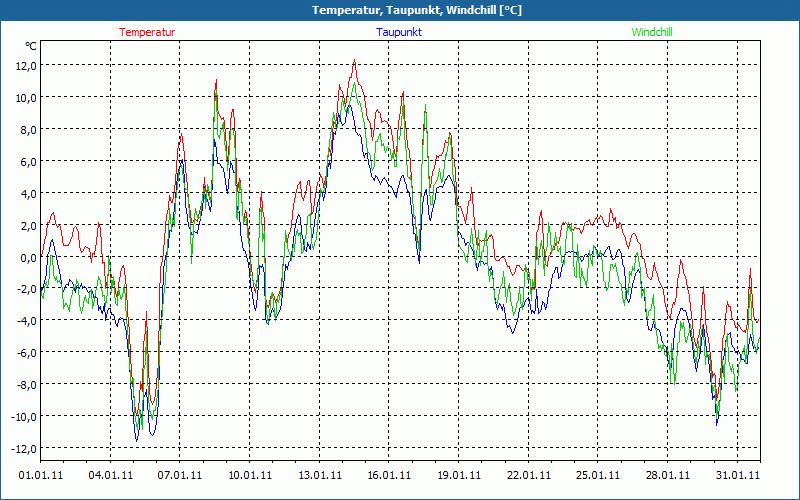Click the -12,0 y-axis value

tap(26, 449)
